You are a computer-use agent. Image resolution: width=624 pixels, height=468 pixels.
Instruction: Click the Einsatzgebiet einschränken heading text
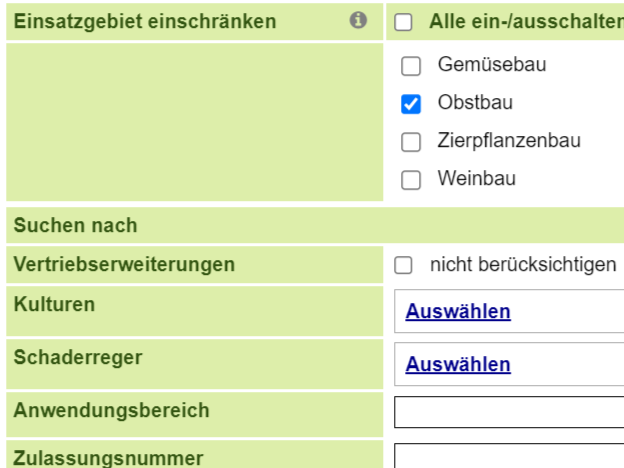[x=145, y=21]
